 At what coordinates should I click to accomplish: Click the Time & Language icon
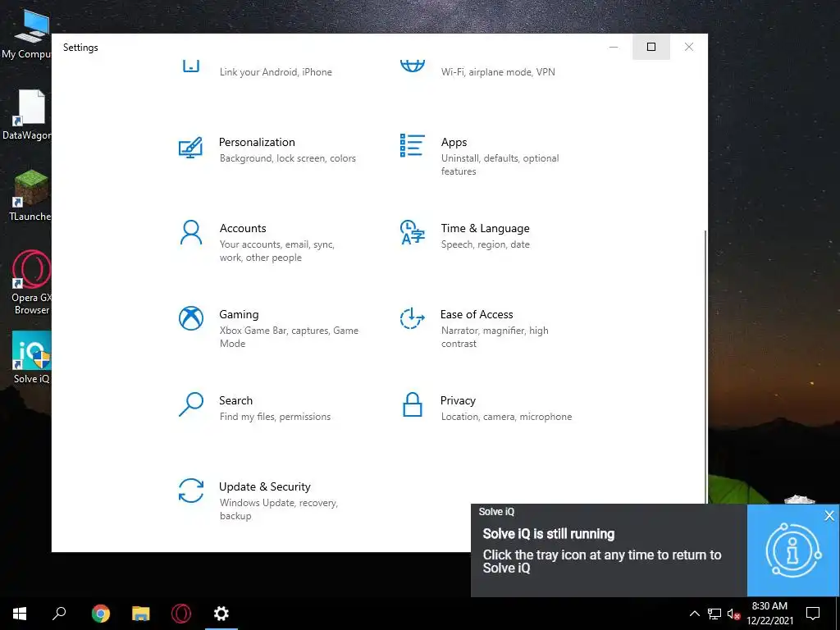click(x=412, y=232)
